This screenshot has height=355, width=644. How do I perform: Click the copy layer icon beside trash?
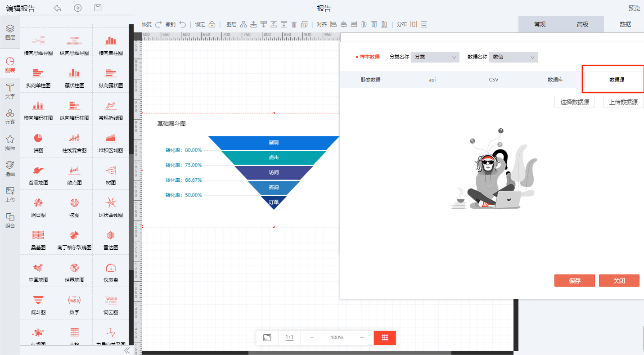(304, 24)
